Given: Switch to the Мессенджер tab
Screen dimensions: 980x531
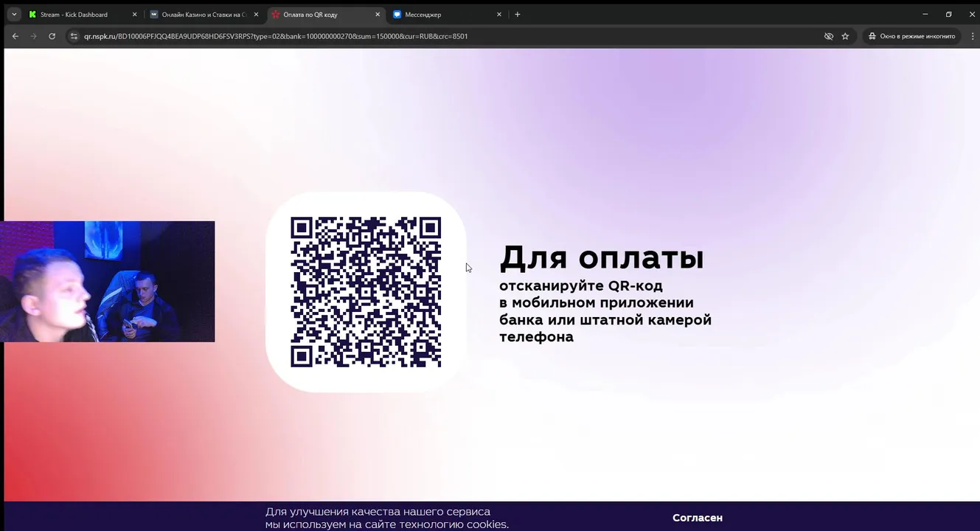Looking at the screenshot, I should (x=448, y=14).
